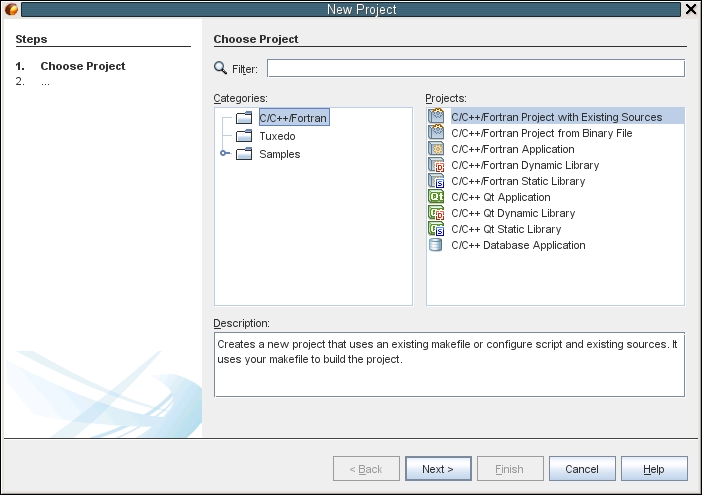Image resolution: width=702 pixels, height=495 pixels.
Task: Click the Qt Static Library icon
Action: click(x=436, y=229)
